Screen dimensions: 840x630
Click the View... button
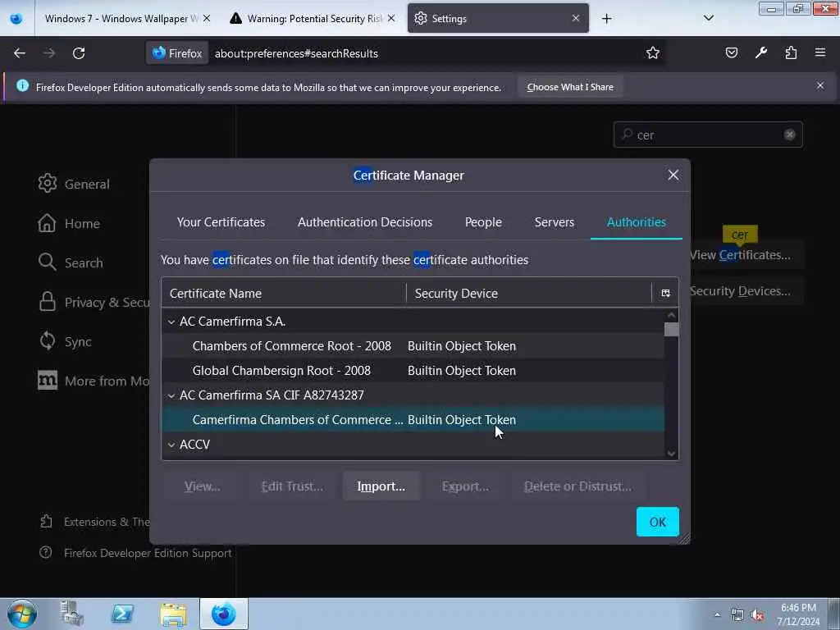tap(203, 486)
